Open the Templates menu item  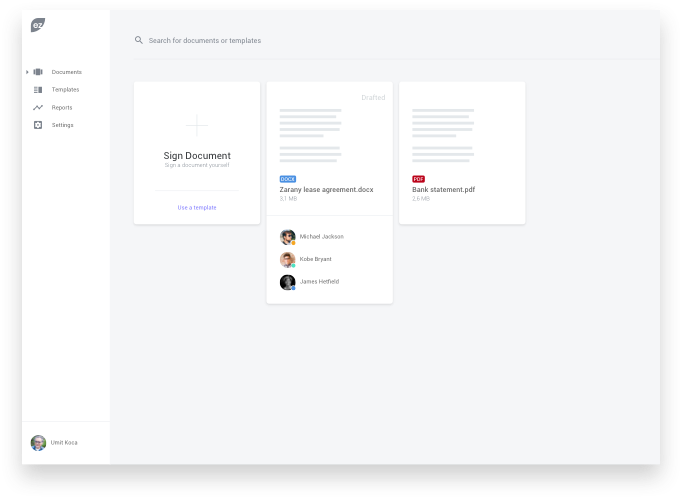tap(65, 90)
